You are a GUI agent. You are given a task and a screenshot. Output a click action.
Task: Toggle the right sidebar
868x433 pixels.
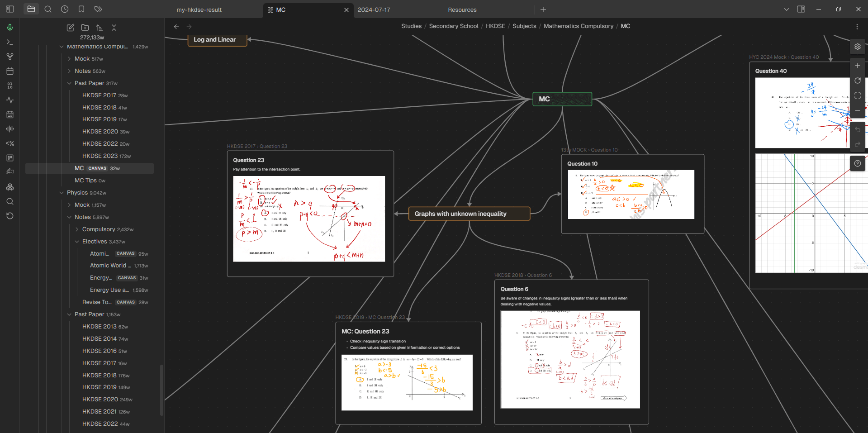[x=801, y=9]
